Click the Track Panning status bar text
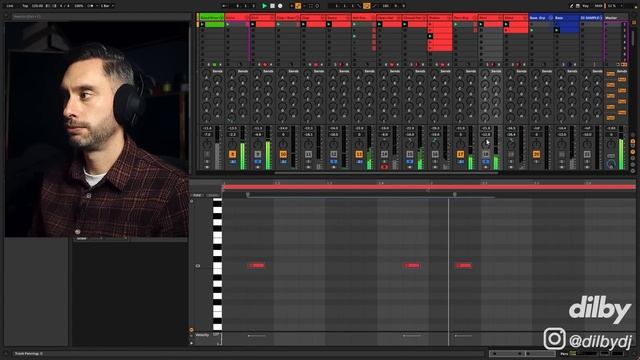The width and height of the screenshot is (640, 360). point(28,353)
